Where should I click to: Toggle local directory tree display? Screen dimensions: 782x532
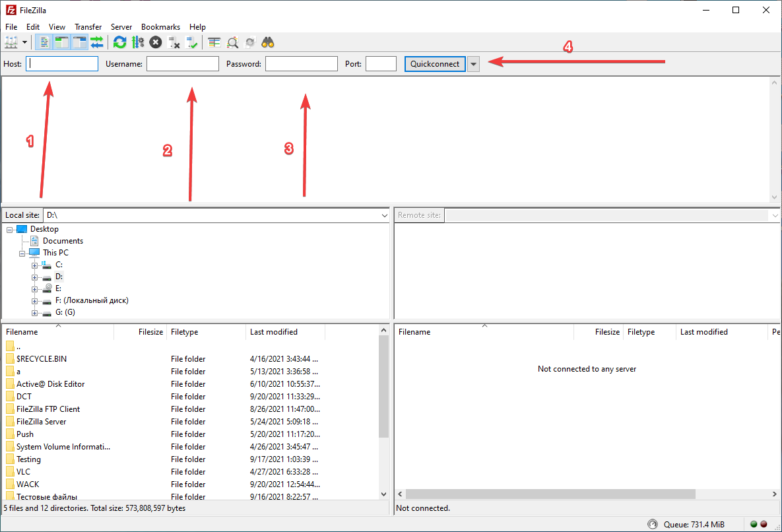(61, 43)
